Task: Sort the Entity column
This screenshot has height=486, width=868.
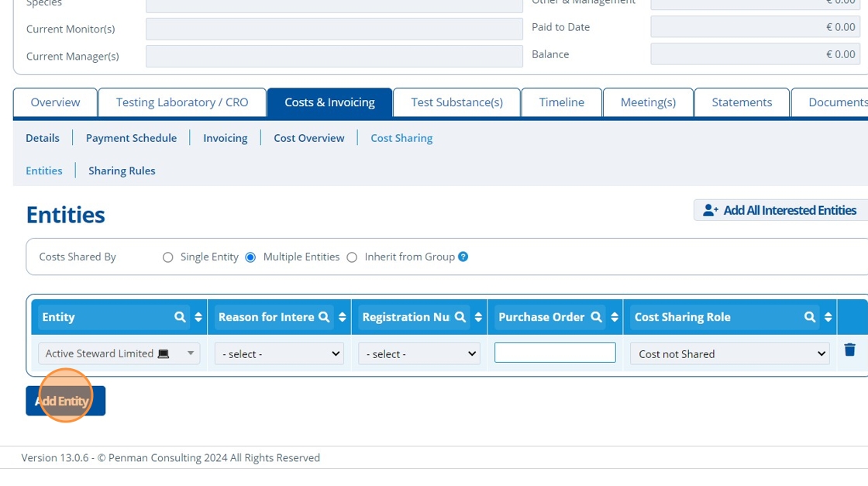Action: 198,317
